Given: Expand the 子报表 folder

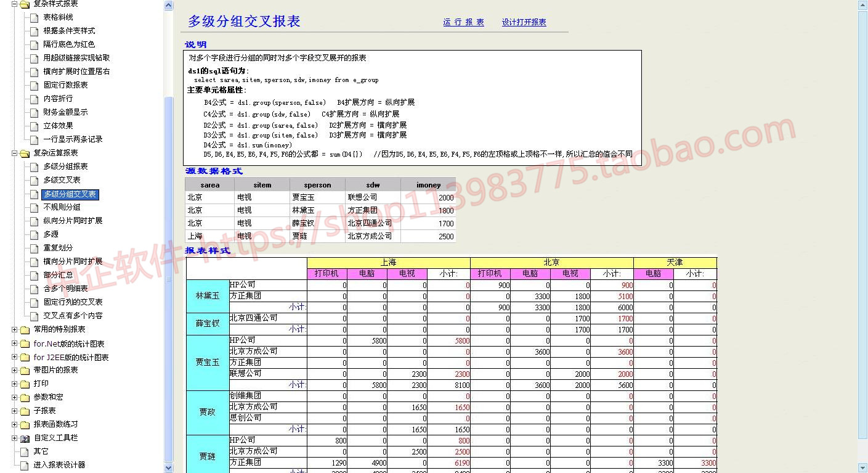Looking at the screenshot, I should (14, 411).
